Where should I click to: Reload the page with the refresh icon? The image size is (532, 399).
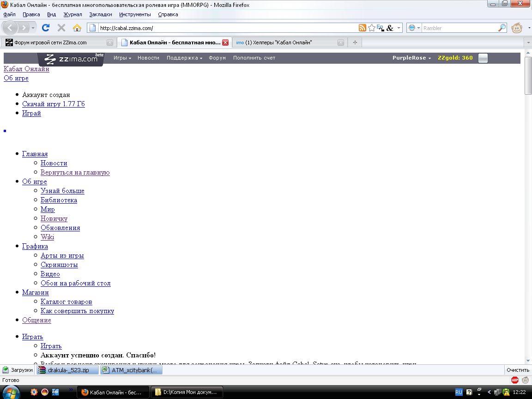click(46, 28)
